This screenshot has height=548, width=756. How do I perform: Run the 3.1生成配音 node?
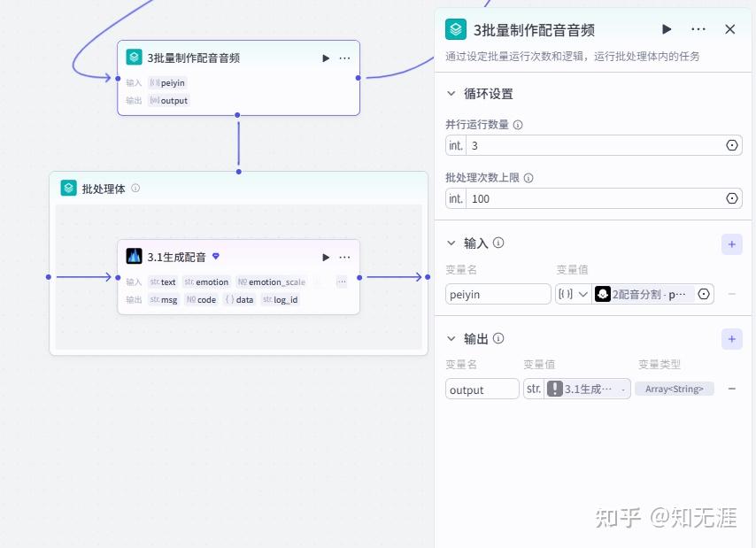(x=326, y=258)
